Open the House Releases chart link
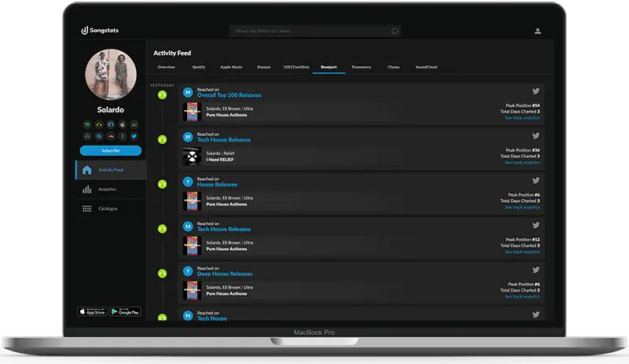 (217, 185)
